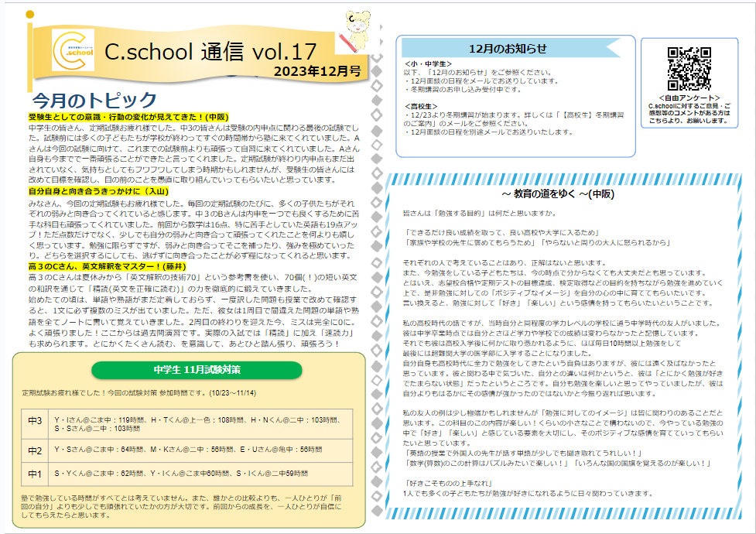Click the line "・12月面談の日程を別途メールでお送りいたします。"
This screenshot has height=534, width=756.
pos(489,132)
